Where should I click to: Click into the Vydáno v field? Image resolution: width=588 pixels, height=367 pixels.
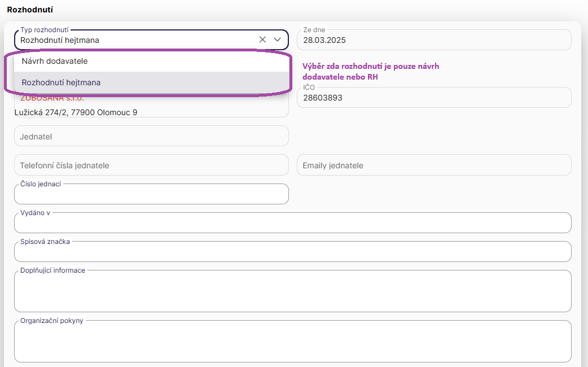coord(292,224)
